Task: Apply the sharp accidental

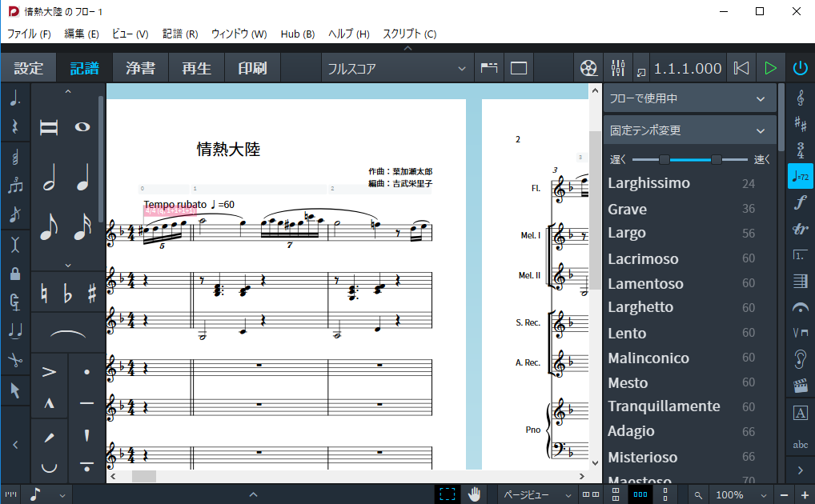Action: [x=91, y=294]
